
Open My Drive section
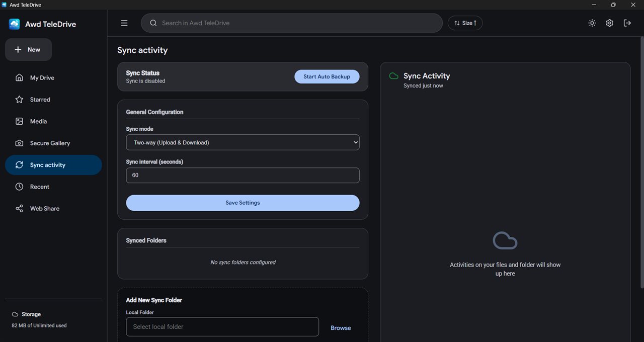coord(53,78)
